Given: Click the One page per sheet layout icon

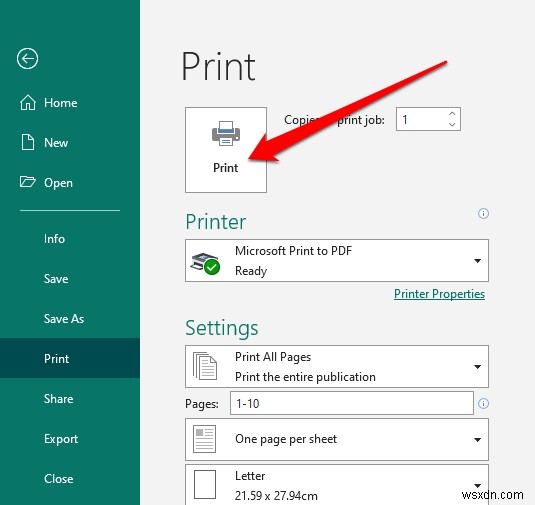Looking at the screenshot, I should point(204,439).
